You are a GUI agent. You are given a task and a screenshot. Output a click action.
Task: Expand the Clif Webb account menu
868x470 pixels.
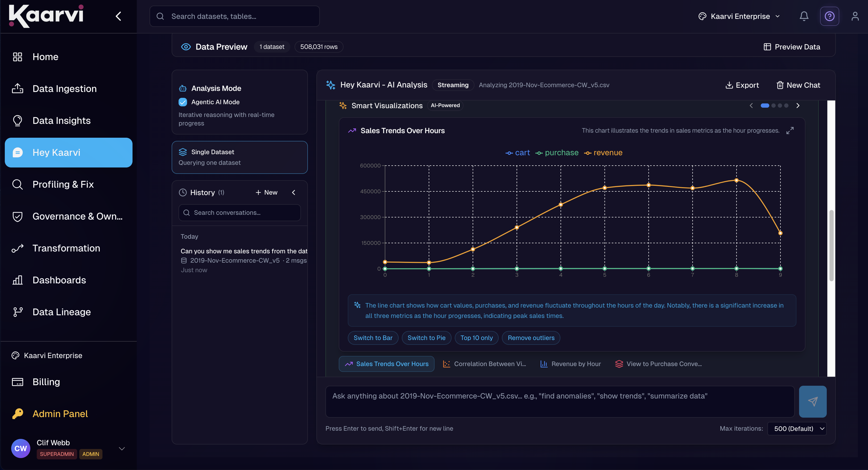coord(122,448)
